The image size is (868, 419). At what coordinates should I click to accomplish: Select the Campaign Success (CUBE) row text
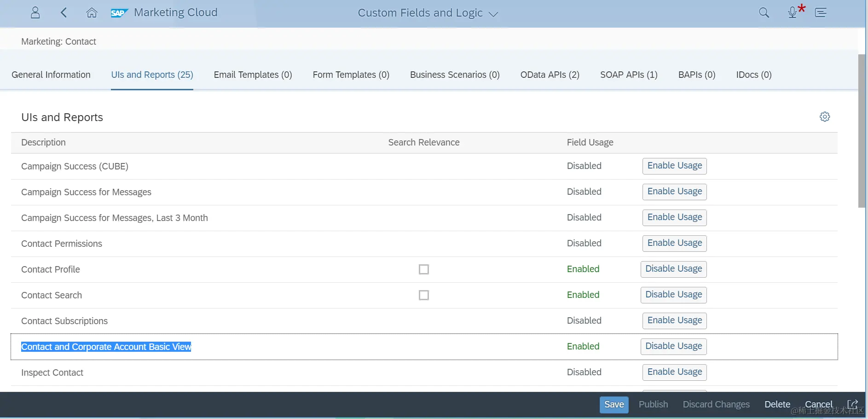coord(75,166)
